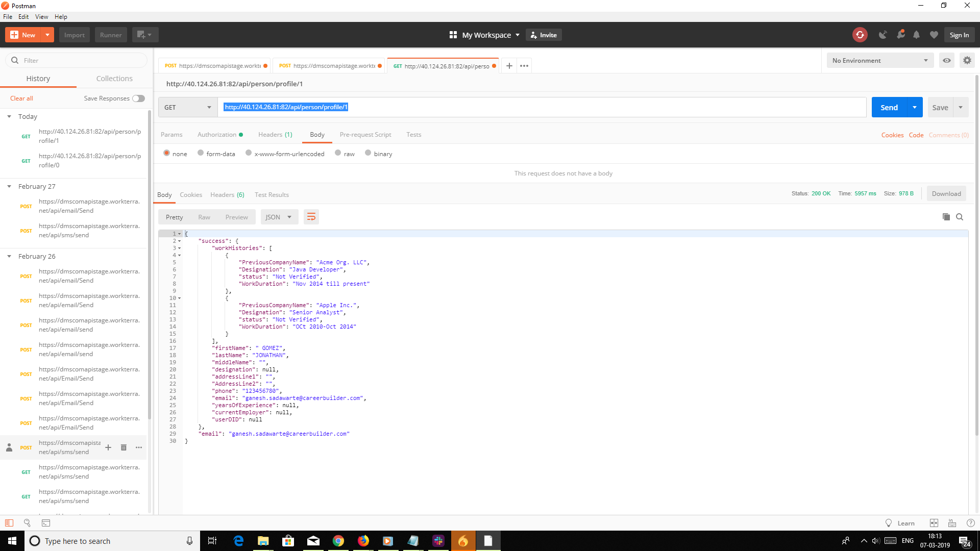The height and width of the screenshot is (551, 980).
Task: Open the Runner
Action: coord(110,34)
